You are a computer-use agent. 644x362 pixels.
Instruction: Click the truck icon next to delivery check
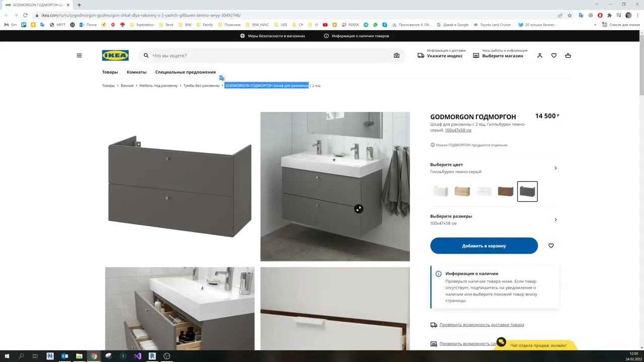click(434, 325)
